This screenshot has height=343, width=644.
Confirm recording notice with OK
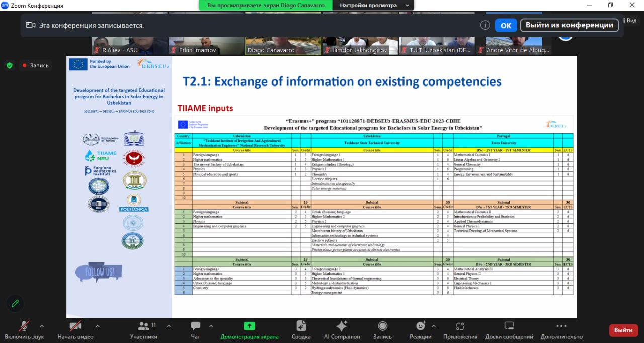tap(506, 25)
